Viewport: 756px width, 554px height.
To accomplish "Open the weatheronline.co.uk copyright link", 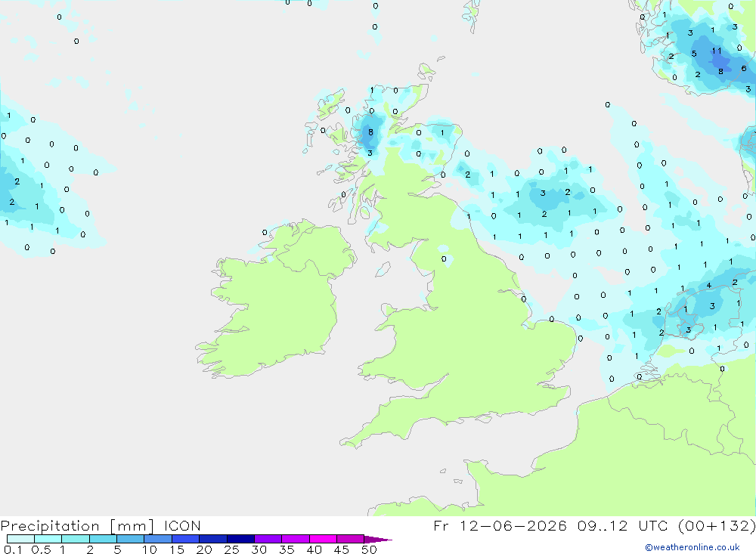I will [692, 547].
